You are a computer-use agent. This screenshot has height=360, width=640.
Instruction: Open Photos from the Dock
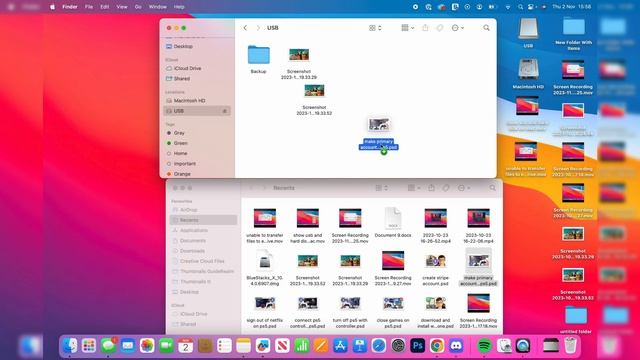click(x=147, y=346)
